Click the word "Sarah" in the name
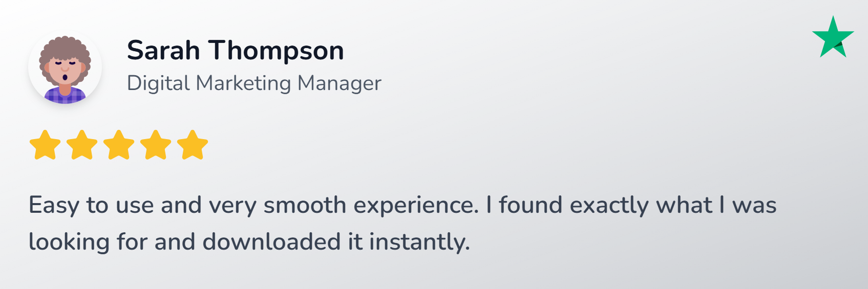The height and width of the screenshot is (289, 868). pos(163,51)
